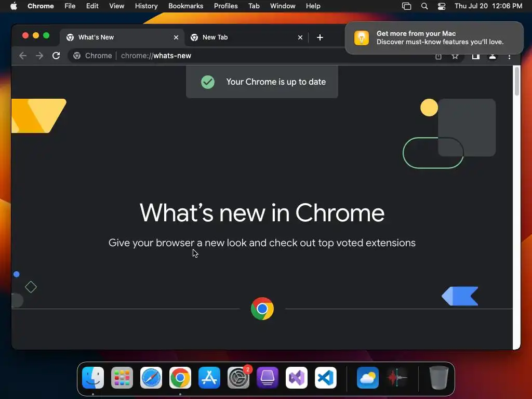The height and width of the screenshot is (399, 532).
Task: Open the History menu
Action: pos(146,6)
